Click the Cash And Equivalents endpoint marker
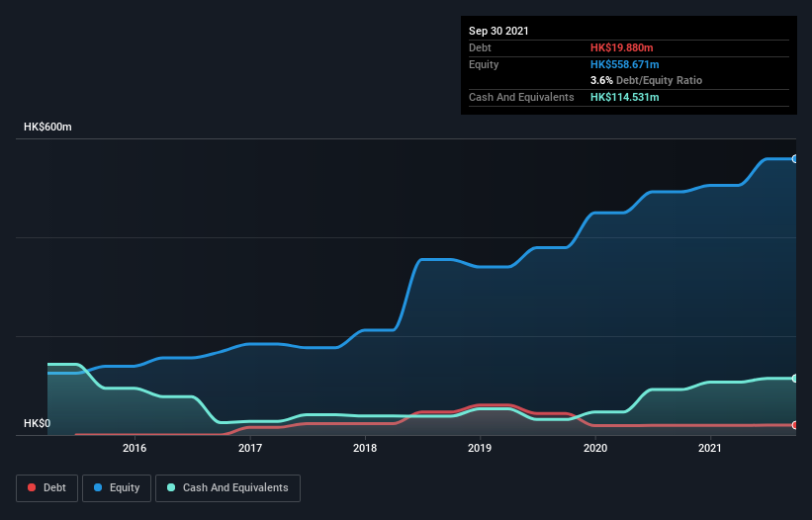Image resolution: width=812 pixels, height=520 pixels. tap(795, 379)
